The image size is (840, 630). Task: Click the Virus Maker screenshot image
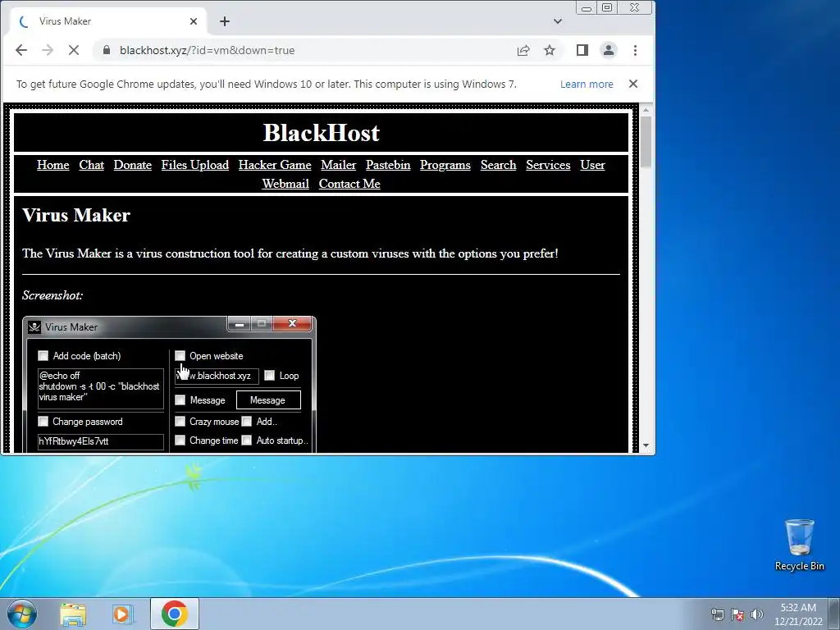pos(169,385)
